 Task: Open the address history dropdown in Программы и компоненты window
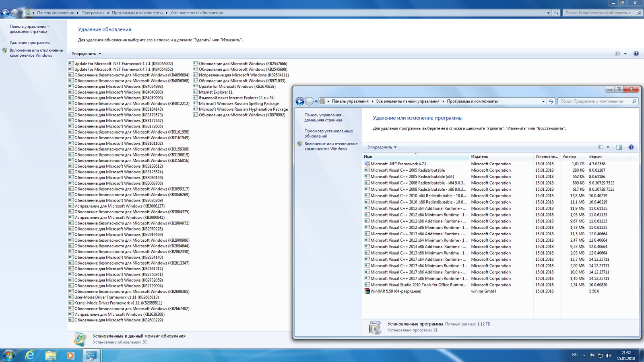(543, 101)
